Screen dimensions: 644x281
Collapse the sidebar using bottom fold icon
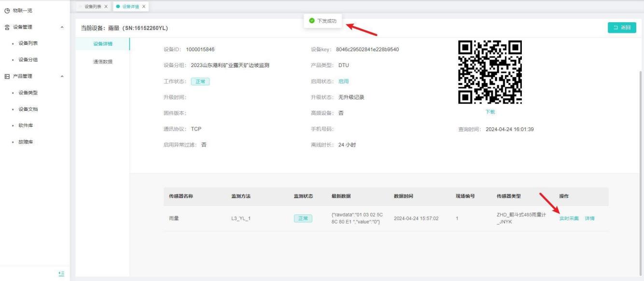coord(61,273)
